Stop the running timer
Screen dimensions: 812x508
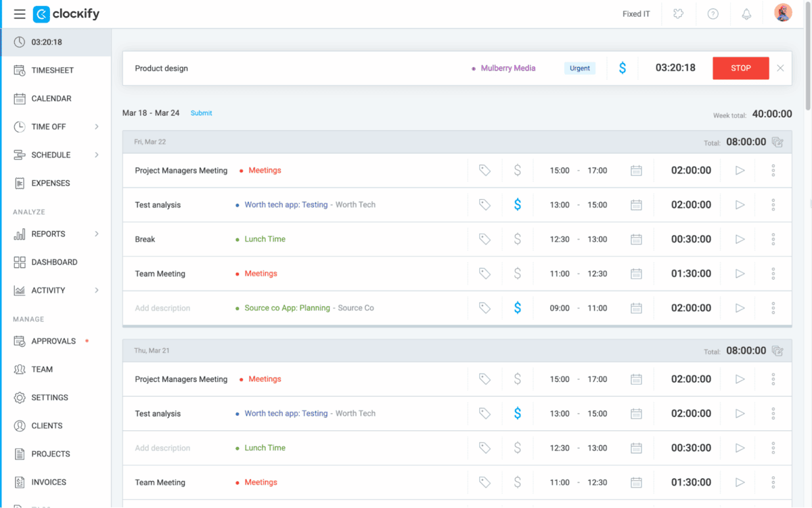pos(740,68)
